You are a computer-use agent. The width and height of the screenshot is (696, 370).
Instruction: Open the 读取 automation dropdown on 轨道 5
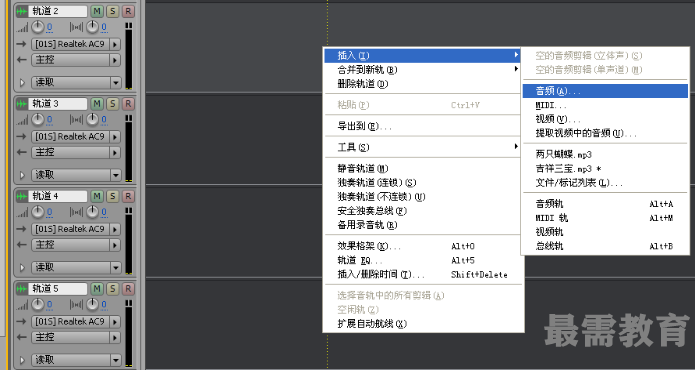(x=76, y=360)
